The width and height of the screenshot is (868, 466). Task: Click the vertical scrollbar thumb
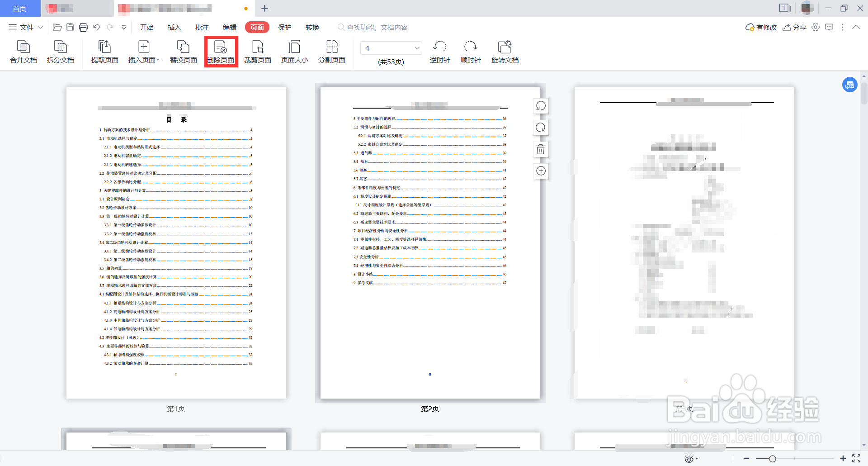coord(864,93)
